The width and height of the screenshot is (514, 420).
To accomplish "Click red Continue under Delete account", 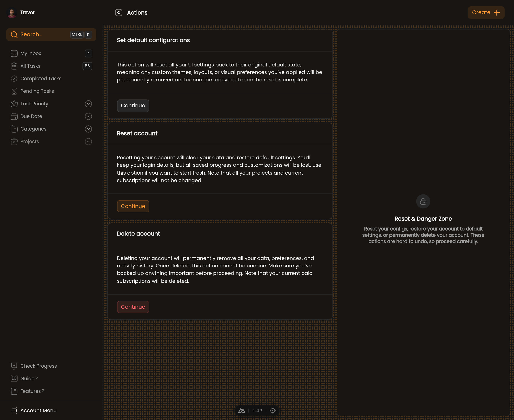I will click(133, 307).
